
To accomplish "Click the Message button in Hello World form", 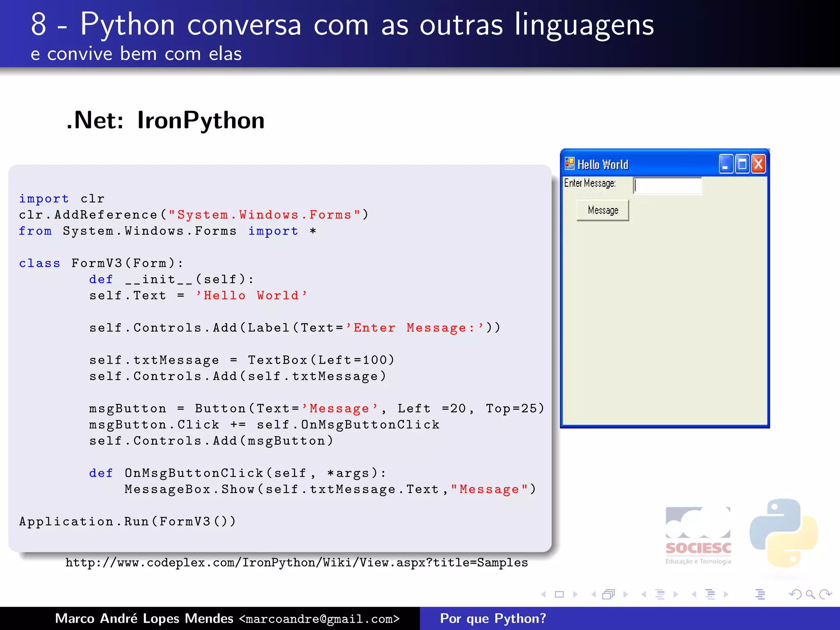I will pos(603,210).
